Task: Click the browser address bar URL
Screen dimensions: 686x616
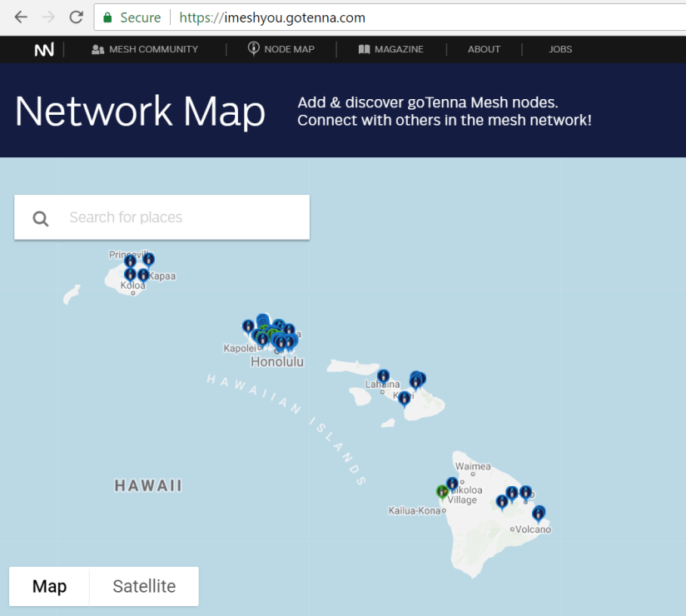Action: pos(272,17)
